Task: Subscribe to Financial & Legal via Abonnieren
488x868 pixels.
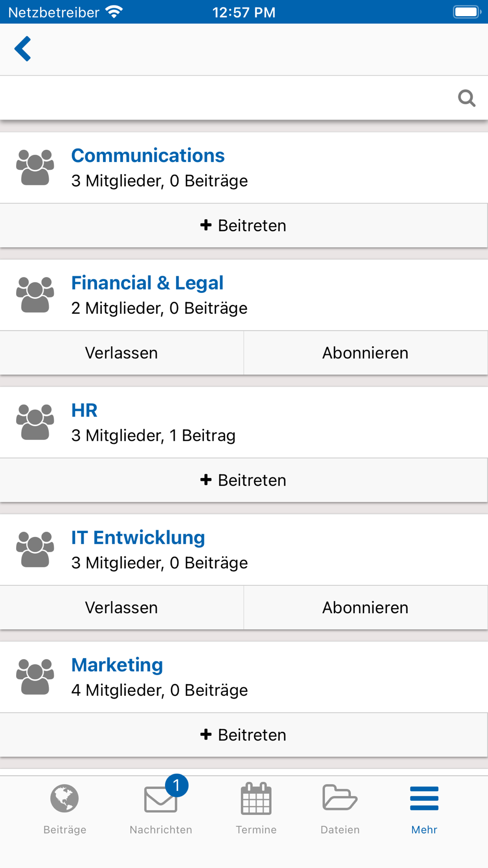Action: 366,353
